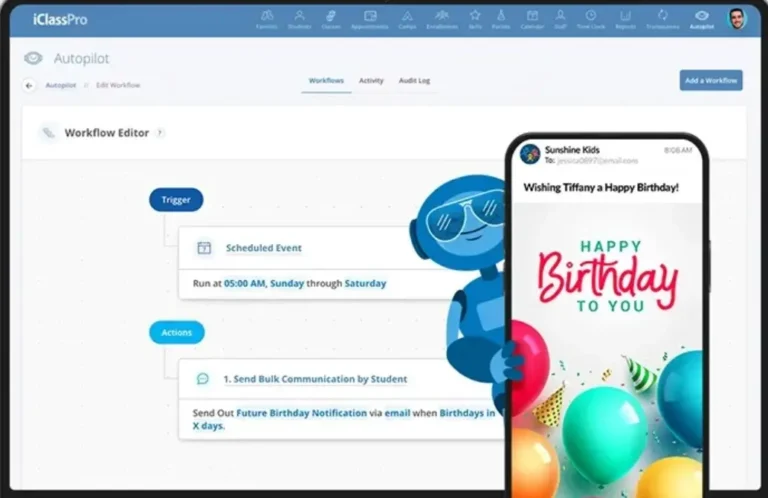Go to the Staff section
The image size is (768, 498).
coord(560,20)
